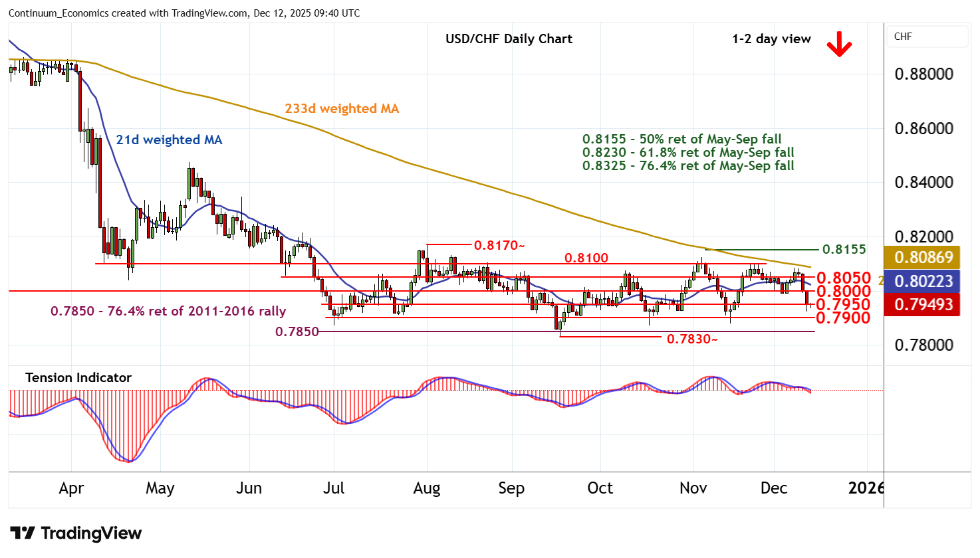
Task: Click the Tension Indicator panel title
Action: 78,377
